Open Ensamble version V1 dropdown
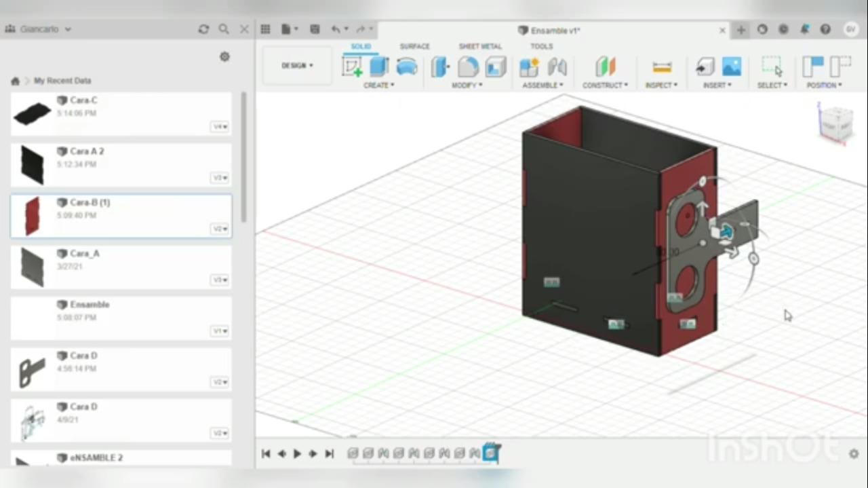 [x=220, y=331]
